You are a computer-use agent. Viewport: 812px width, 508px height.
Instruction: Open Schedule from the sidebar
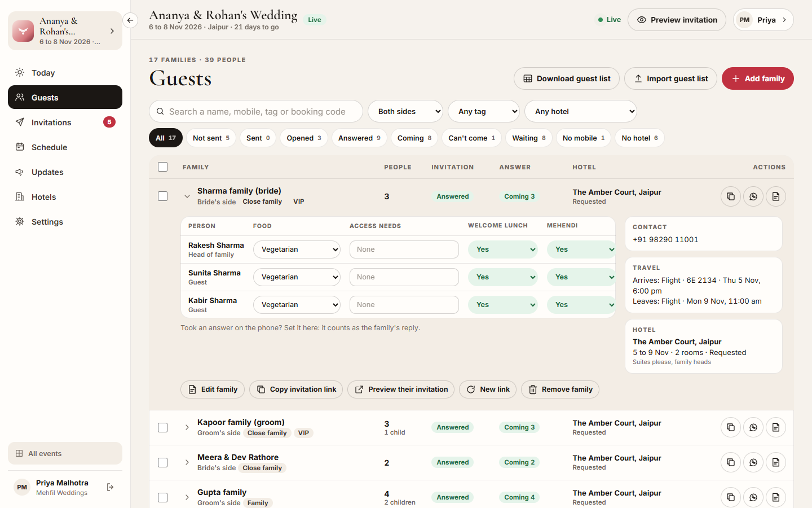coord(65,147)
